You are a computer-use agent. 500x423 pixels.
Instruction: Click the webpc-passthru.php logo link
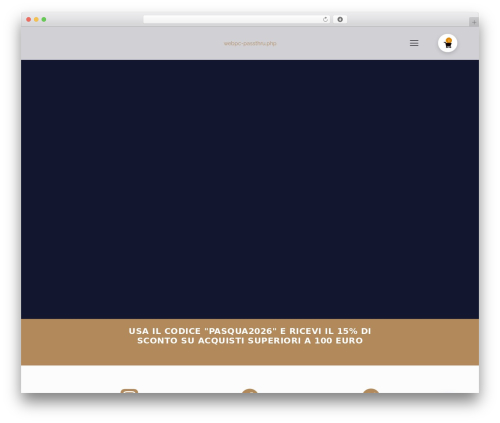click(x=250, y=43)
